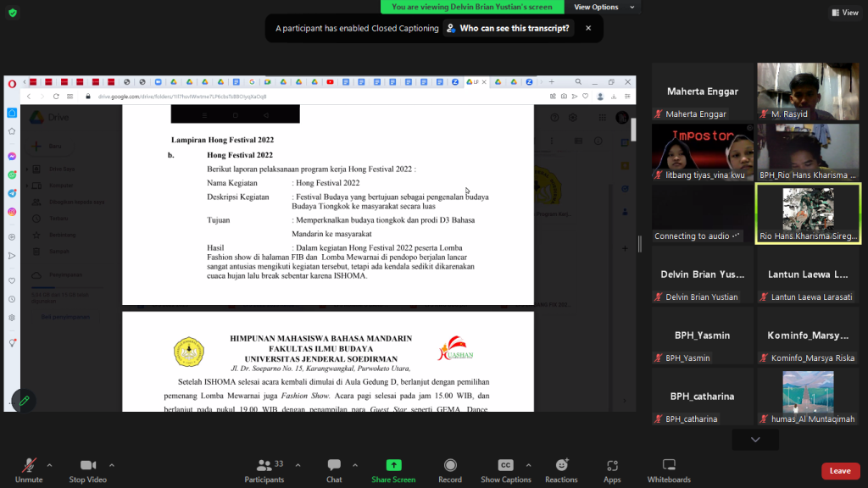The image size is (868, 488).
Task: Reload the Drive page
Action: tap(56, 97)
